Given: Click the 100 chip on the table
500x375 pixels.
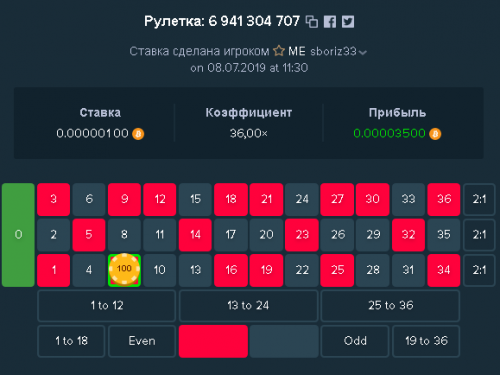Looking at the screenshot, I should pyautogui.click(x=124, y=269).
